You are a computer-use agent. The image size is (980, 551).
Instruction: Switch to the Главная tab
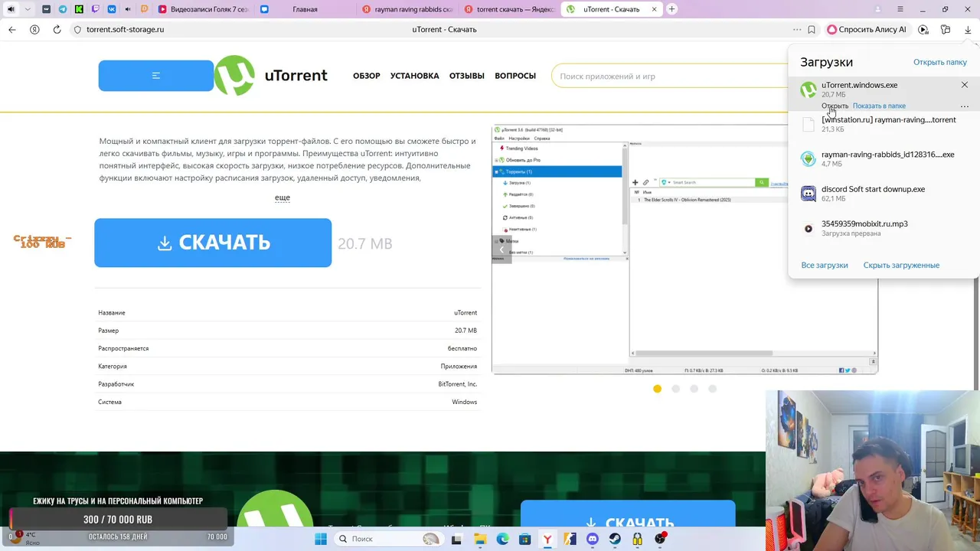(304, 9)
